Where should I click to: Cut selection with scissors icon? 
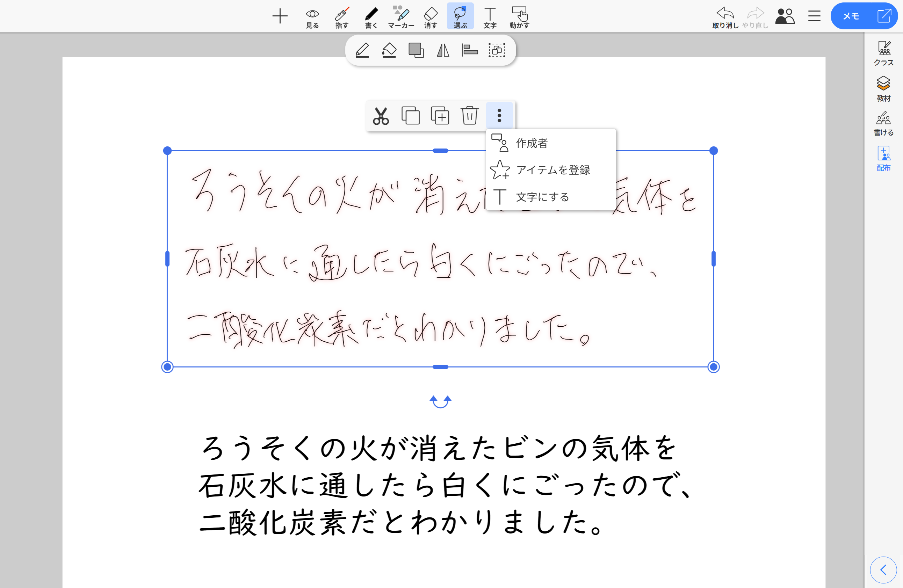click(381, 116)
